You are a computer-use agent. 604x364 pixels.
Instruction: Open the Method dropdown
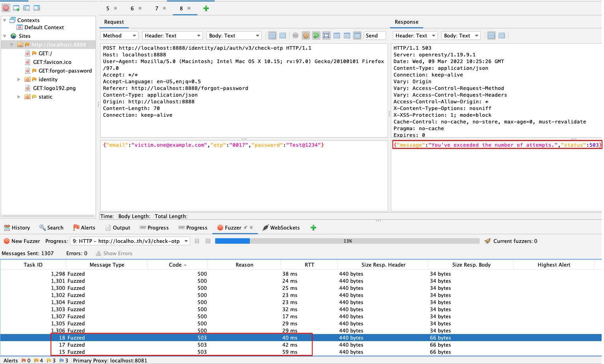[119, 35]
